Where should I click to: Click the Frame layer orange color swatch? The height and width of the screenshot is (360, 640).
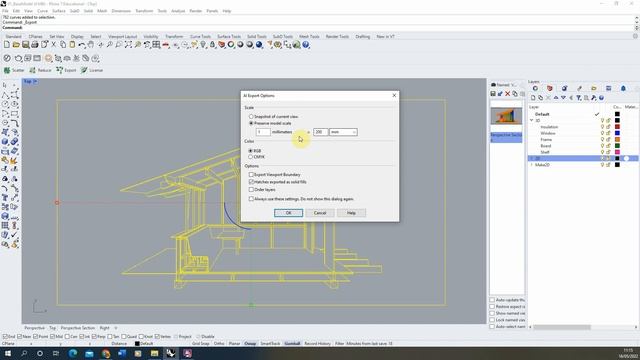click(617, 140)
